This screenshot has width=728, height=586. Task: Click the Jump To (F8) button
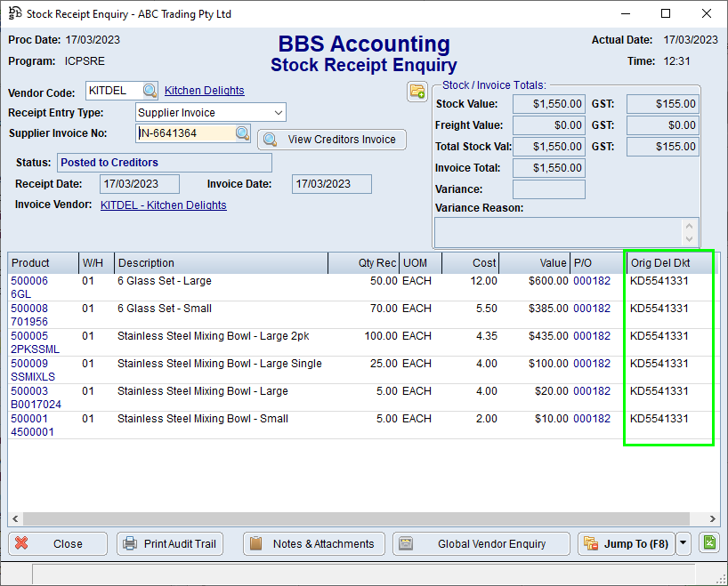point(625,543)
